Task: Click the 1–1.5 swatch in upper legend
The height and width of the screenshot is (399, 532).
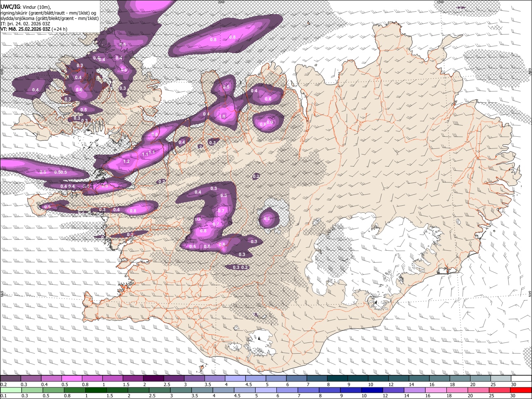Action: coord(112,378)
